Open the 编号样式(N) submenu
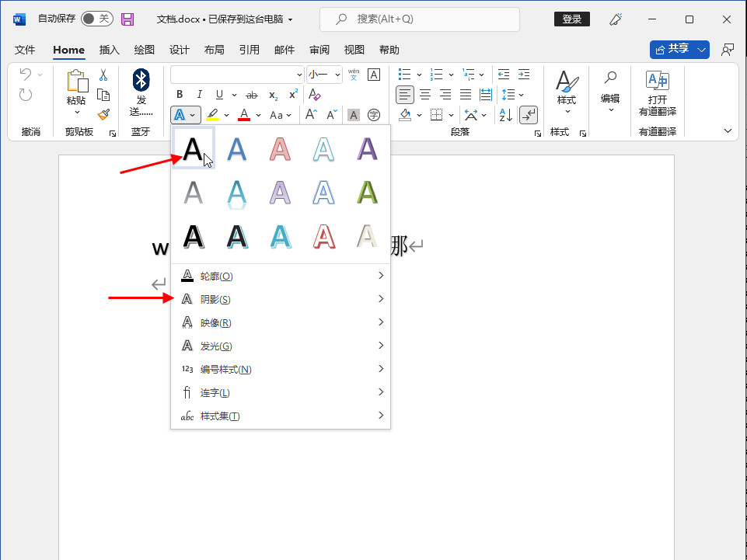 click(281, 369)
